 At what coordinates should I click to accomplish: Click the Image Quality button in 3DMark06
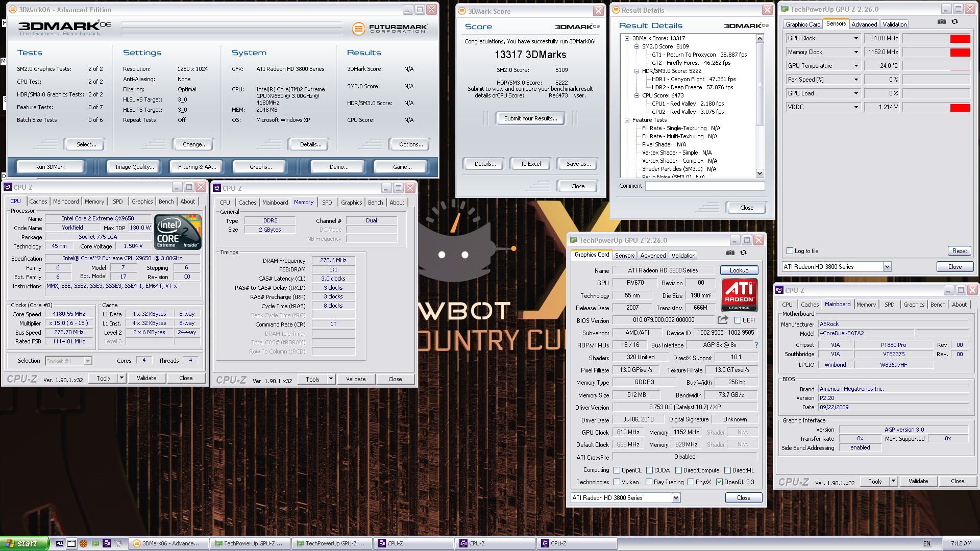[x=135, y=167]
